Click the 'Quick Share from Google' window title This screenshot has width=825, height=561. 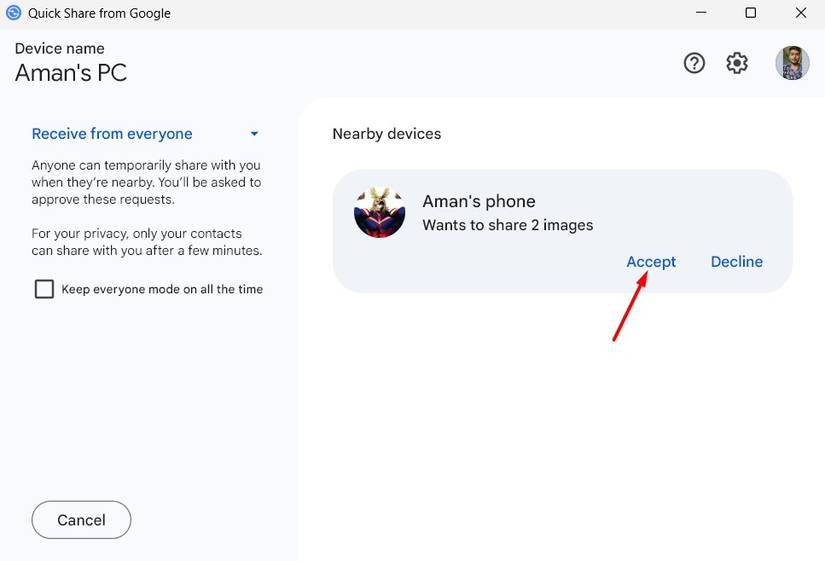click(99, 13)
